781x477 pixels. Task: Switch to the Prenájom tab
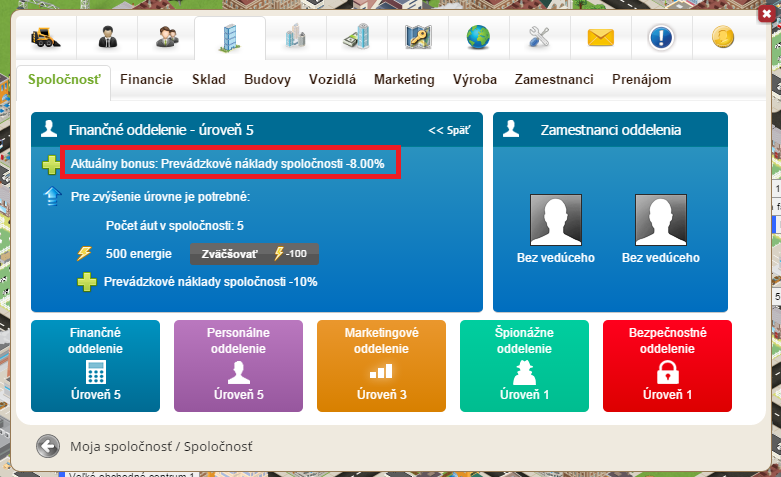coord(642,80)
